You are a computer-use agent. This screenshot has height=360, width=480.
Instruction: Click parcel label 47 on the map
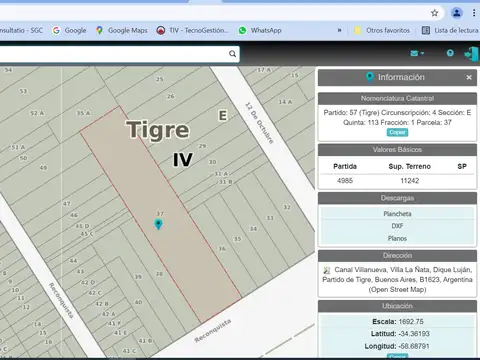[67, 204]
